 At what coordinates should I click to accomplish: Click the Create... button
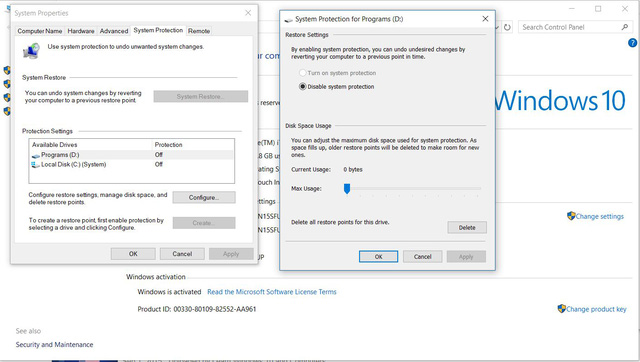coord(204,223)
